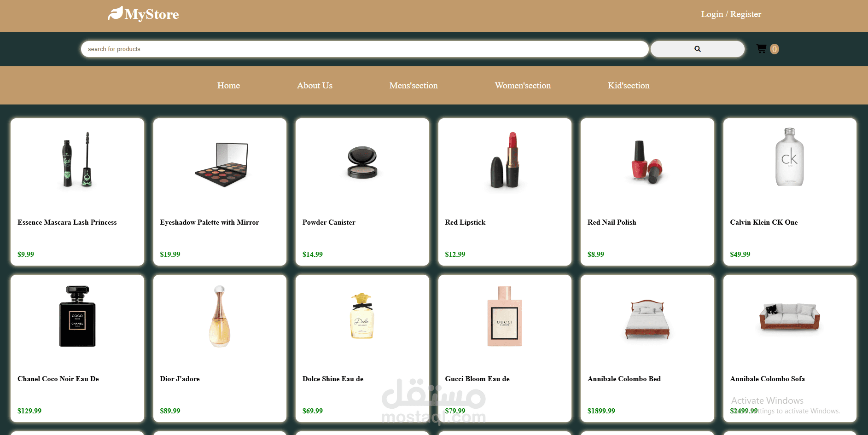The height and width of the screenshot is (435, 868).
Task: Navigate to Mens'section
Action: tap(414, 86)
